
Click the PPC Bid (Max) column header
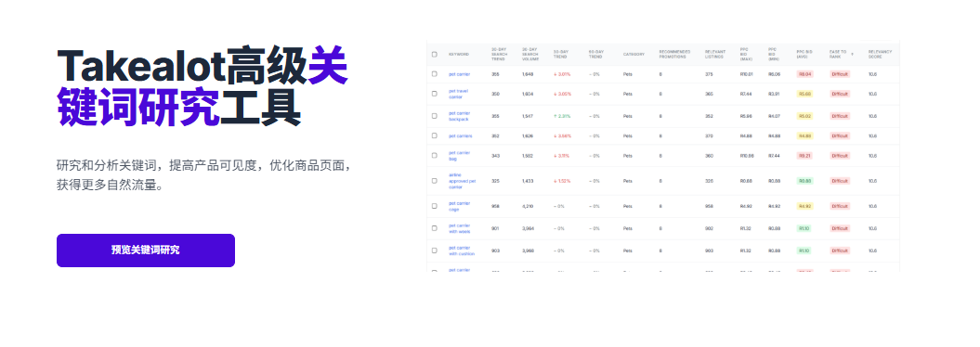point(746,55)
